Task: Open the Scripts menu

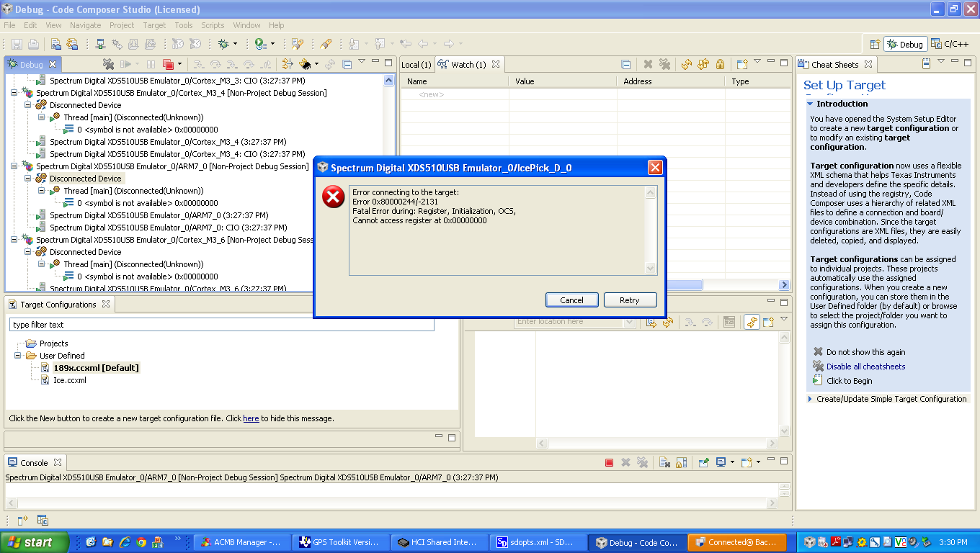Action: coord(213,25)
